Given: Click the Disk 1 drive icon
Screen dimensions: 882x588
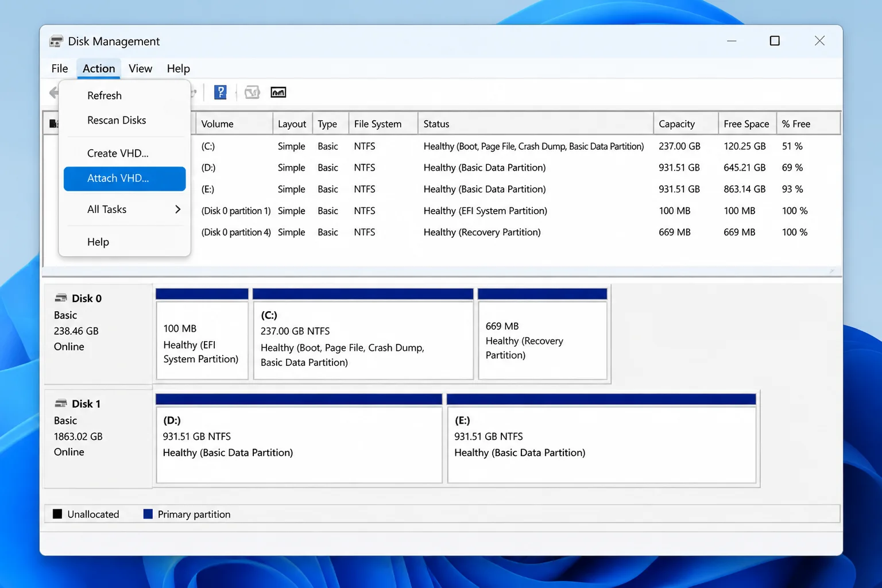Looking at the screenshot, I should tap(61, 404).
